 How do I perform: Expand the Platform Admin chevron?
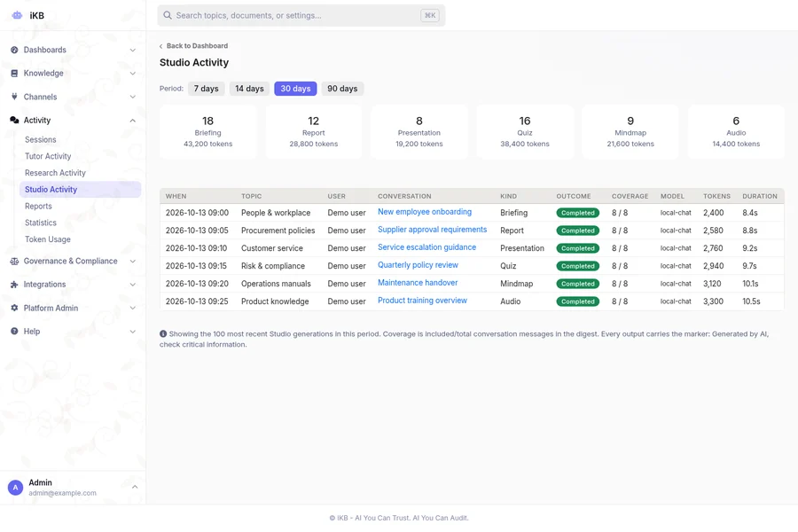tap(133, 308)
